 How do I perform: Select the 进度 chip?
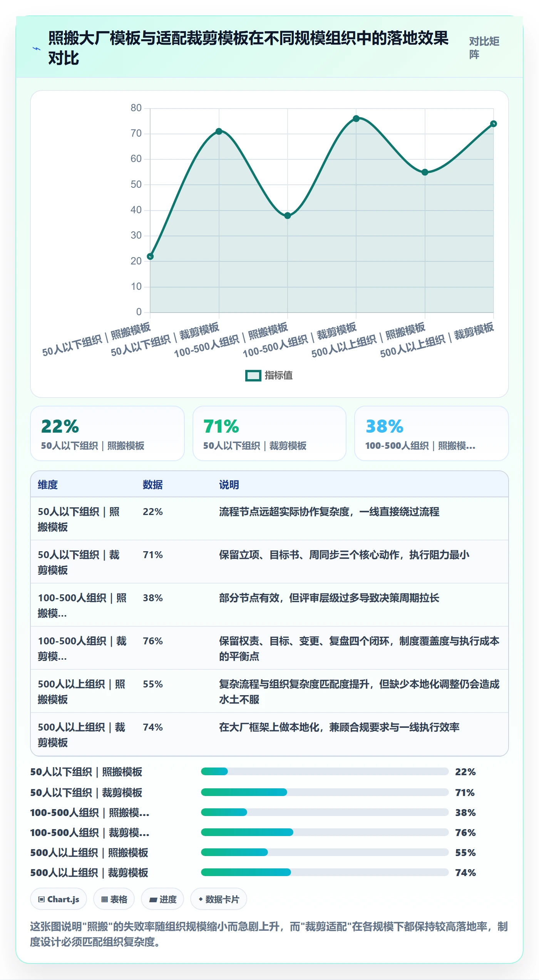coord(162,899)
